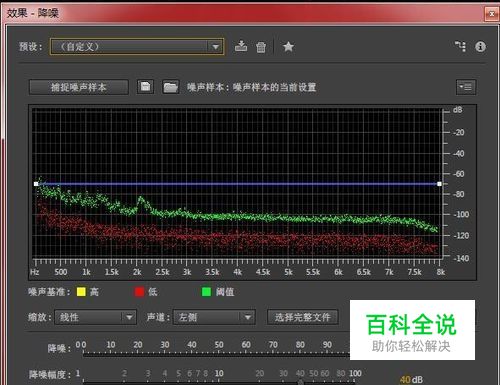Expand the 缩放 线性 dropdown
Image resolution: width=500 pixels, height=385 pixels.
[x=96, y=317]
